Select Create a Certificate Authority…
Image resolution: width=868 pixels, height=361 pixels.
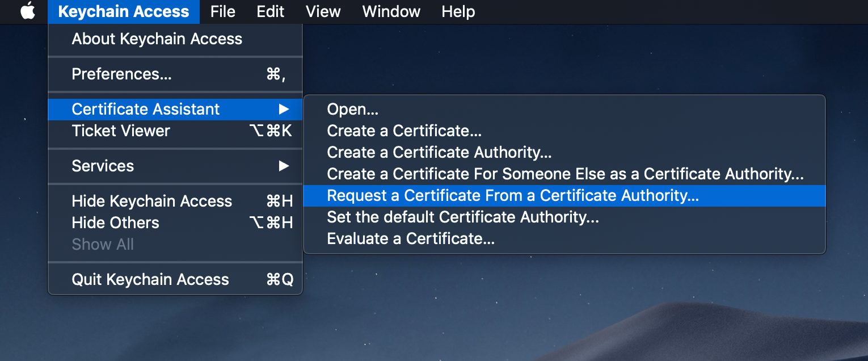pyautogui.click(x=564, y=153)
